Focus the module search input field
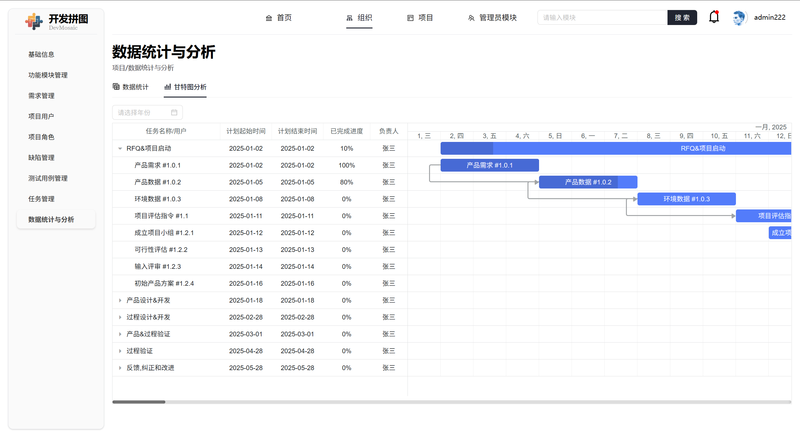This screenshot has height=437, width=800. point(602,17)
